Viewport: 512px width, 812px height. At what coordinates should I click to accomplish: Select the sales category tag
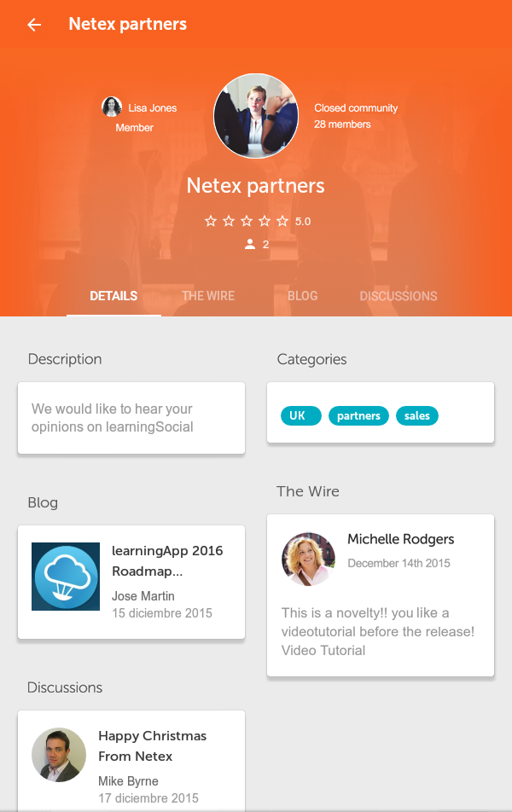417,415
